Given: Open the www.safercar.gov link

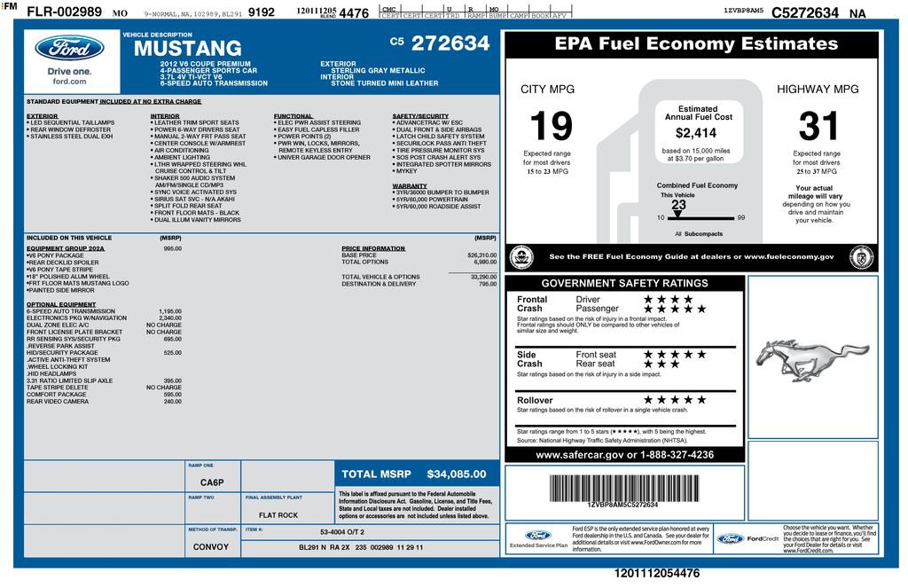Looking at the screenshot, I should pos(580,454).
